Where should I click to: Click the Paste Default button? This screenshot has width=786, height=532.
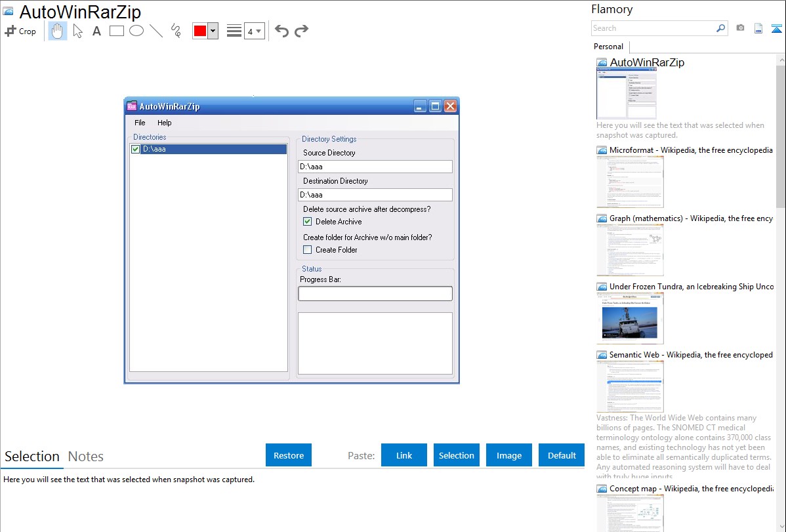click(562, 455)
